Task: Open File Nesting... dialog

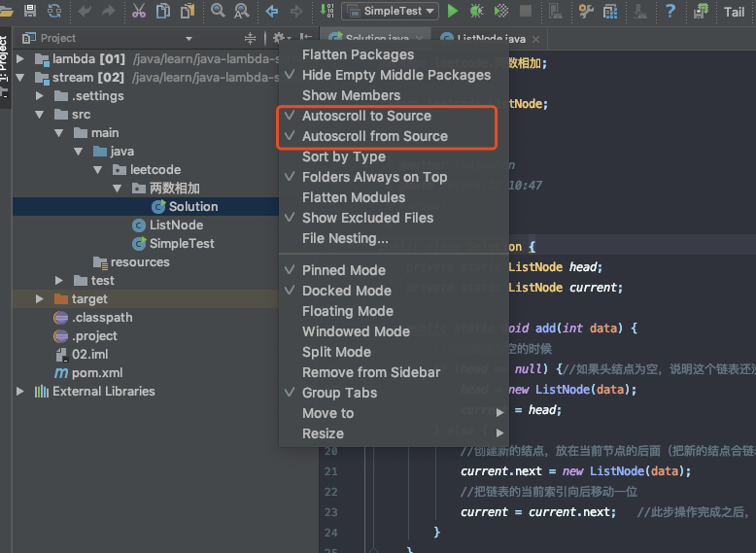Action: tap(394, 238)
